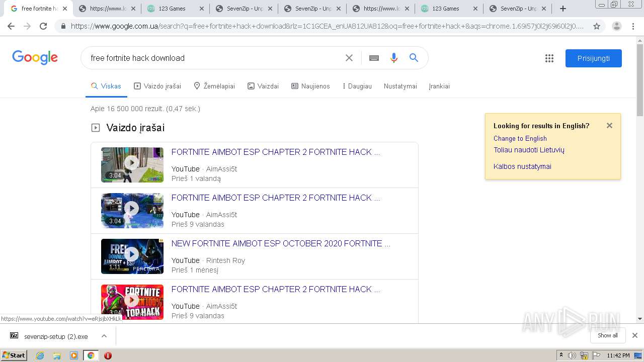The height and width of the screenshot is (362, 644).
Task: Open the taskbar clock showing 11:42 PM
Action: pos(618,355)
